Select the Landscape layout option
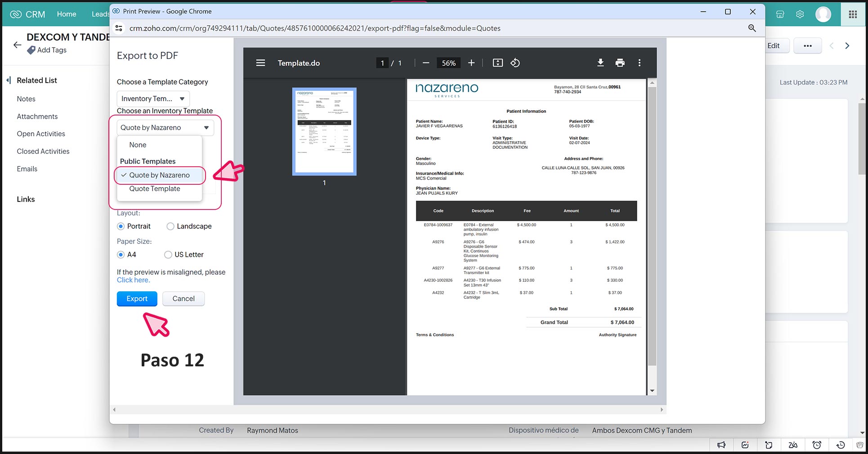868x454 pixels. point(170,227)
